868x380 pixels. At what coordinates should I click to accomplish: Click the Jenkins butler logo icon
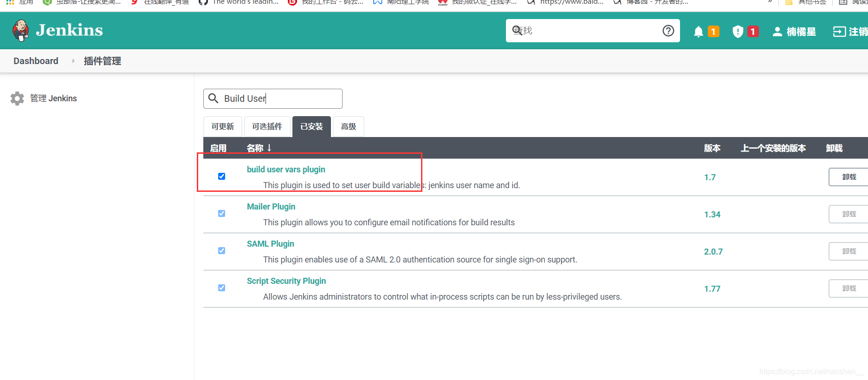20,31
